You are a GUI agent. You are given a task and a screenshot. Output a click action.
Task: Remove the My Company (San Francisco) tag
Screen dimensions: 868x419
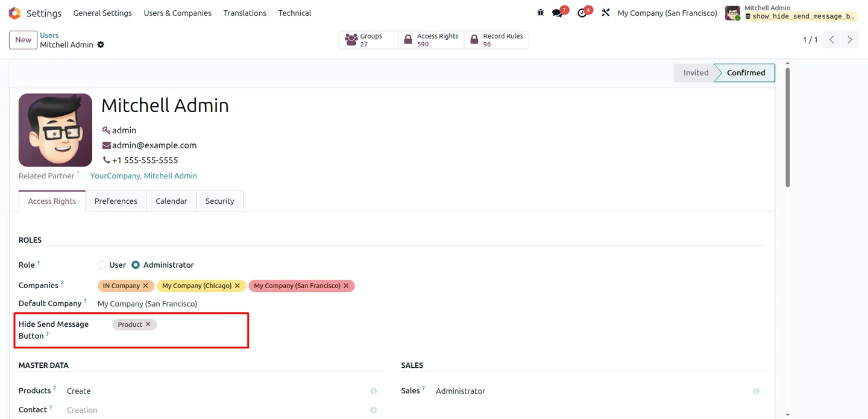click(346, 286)
